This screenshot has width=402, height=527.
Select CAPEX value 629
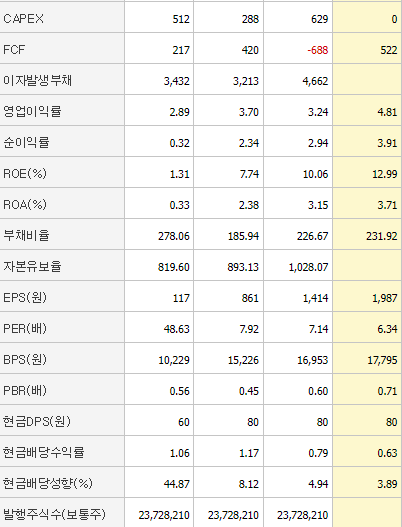(x=320, y=19)
